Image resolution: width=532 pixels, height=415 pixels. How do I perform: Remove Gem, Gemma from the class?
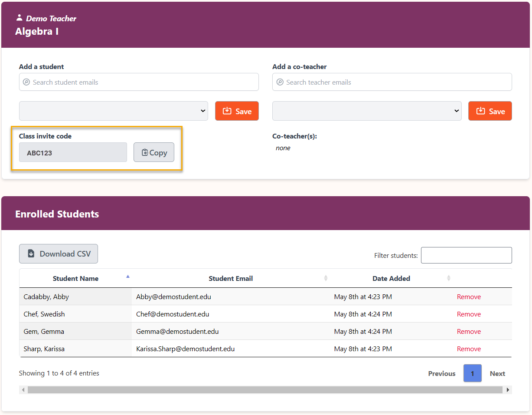pos(469,332)
